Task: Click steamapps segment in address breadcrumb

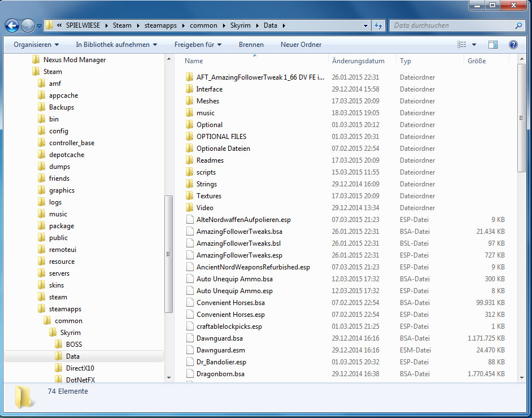Action: tap(160, 25)
